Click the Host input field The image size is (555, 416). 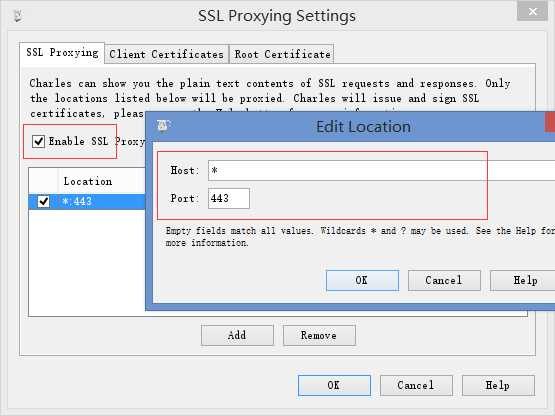[382, 170]
